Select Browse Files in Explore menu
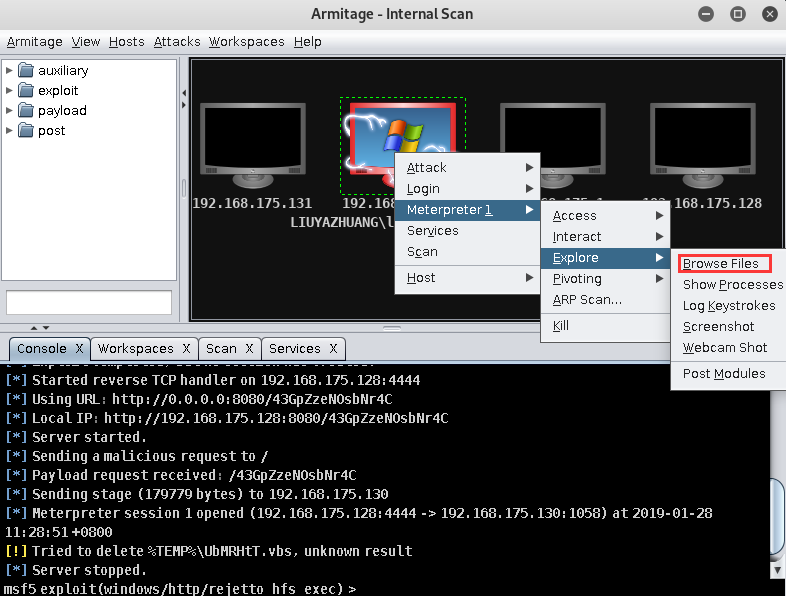786x596 pixels. point(728,264)
